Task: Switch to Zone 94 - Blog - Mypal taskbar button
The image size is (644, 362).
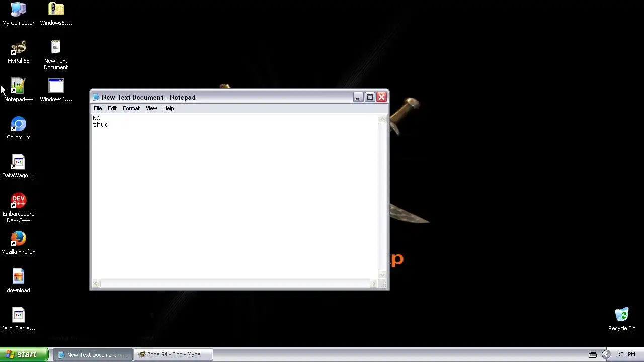Action: [174, 354]
